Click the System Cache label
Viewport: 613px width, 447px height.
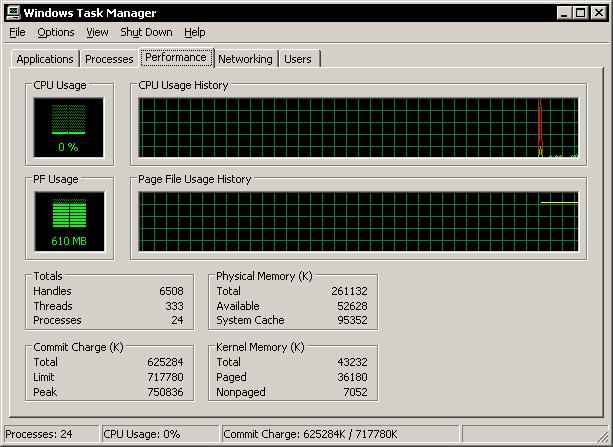click(250, 320)
